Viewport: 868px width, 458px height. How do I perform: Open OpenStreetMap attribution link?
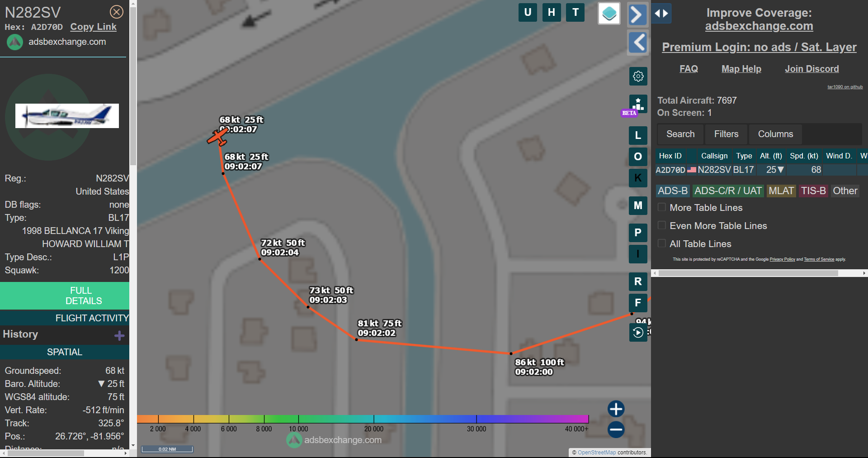point(597,453)
